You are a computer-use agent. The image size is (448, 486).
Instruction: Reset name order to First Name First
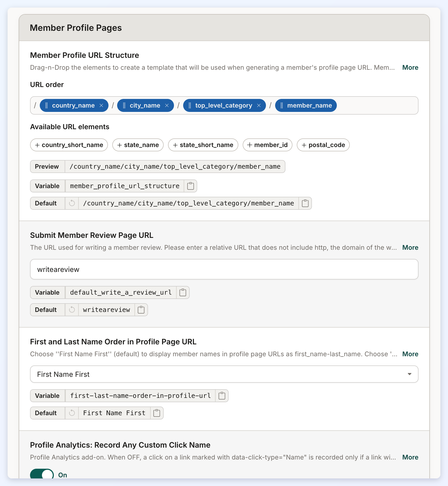tap(72, 413)
